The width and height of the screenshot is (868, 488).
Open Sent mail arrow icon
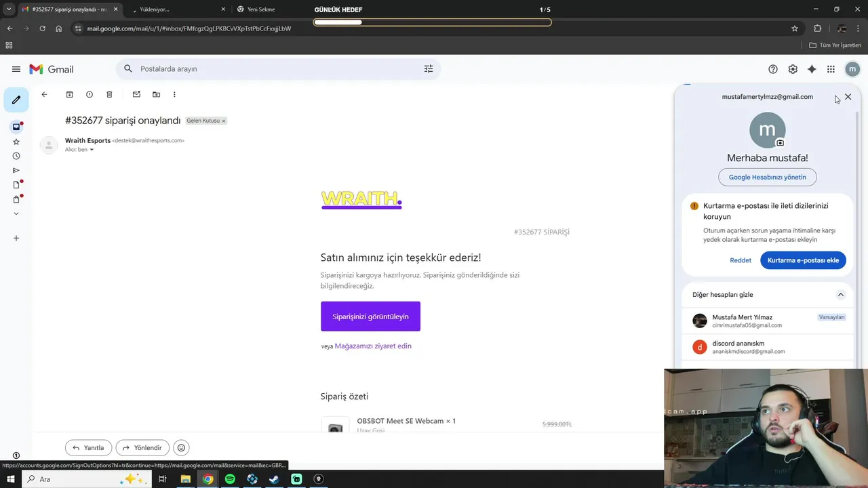click(16, 170)
